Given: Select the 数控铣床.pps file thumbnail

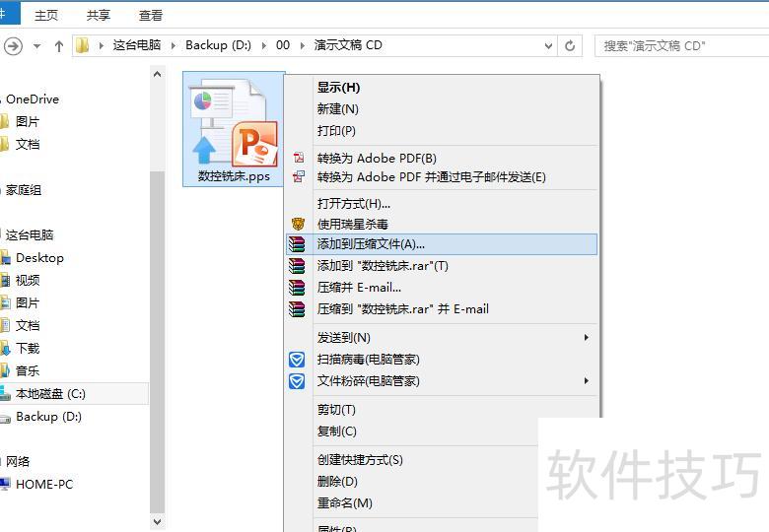Looking at the screenshot, I should (234, 129).
